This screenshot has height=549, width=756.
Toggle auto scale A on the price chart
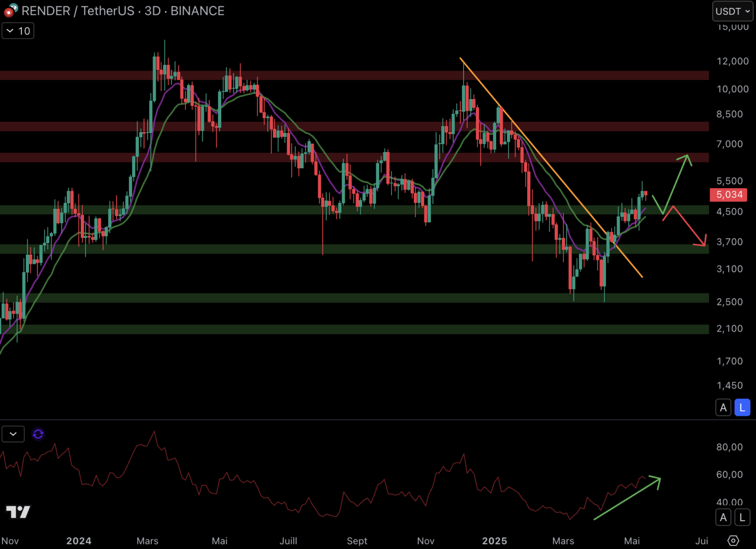(723, 408)
